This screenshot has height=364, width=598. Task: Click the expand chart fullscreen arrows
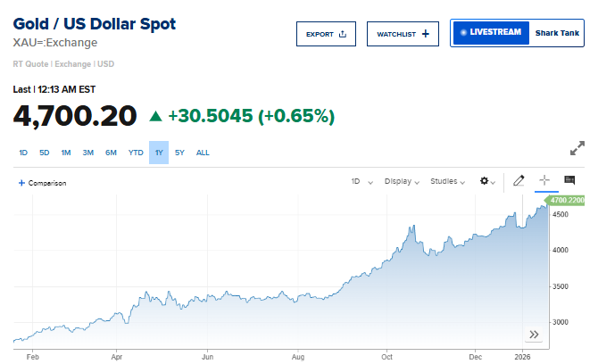point(577,149)
